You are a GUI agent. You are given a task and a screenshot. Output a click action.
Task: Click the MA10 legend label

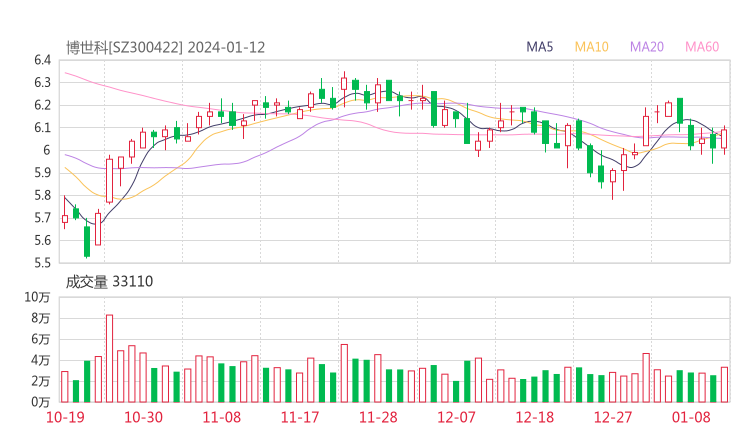(x=591, y=47)
